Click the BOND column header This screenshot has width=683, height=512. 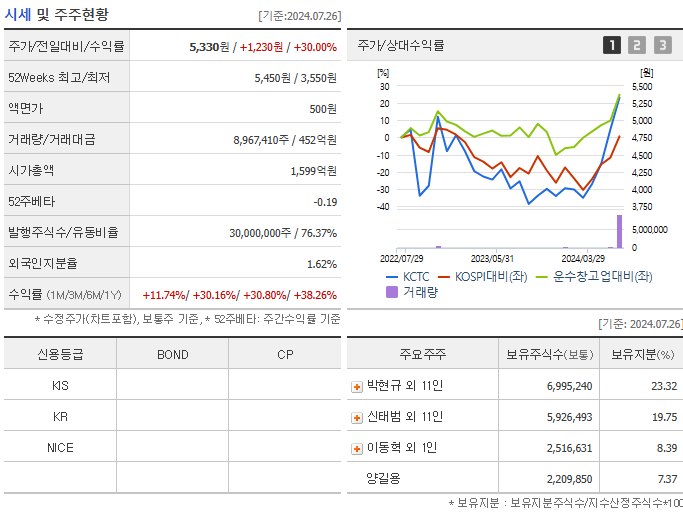[172, 354]
